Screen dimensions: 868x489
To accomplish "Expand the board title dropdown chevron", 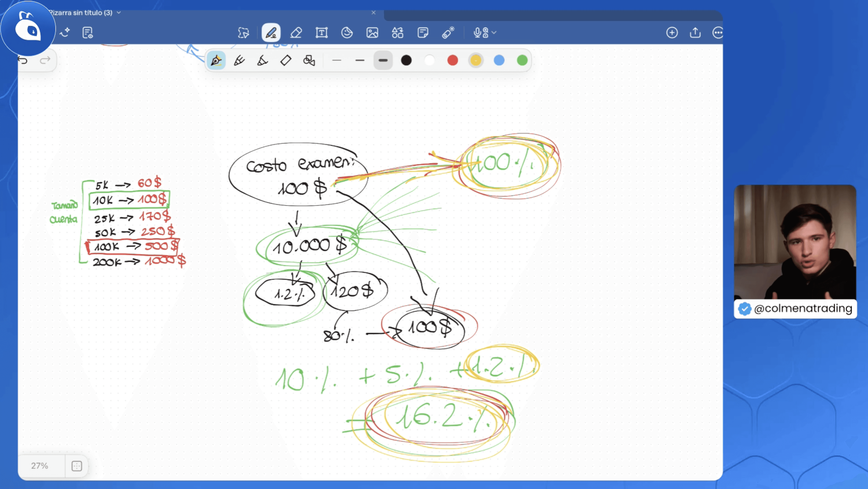I will [119, 12].
